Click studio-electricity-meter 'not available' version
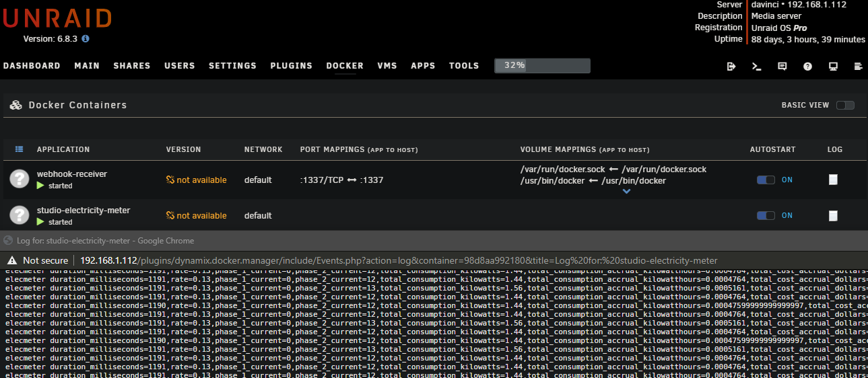868x378 pixels. (197, 215)
